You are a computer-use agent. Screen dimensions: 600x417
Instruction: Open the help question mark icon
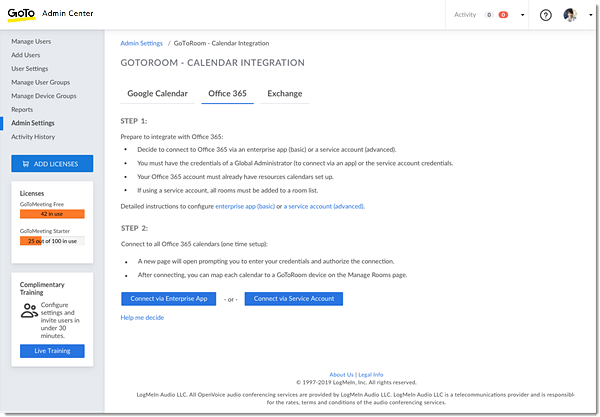[545, 15]
